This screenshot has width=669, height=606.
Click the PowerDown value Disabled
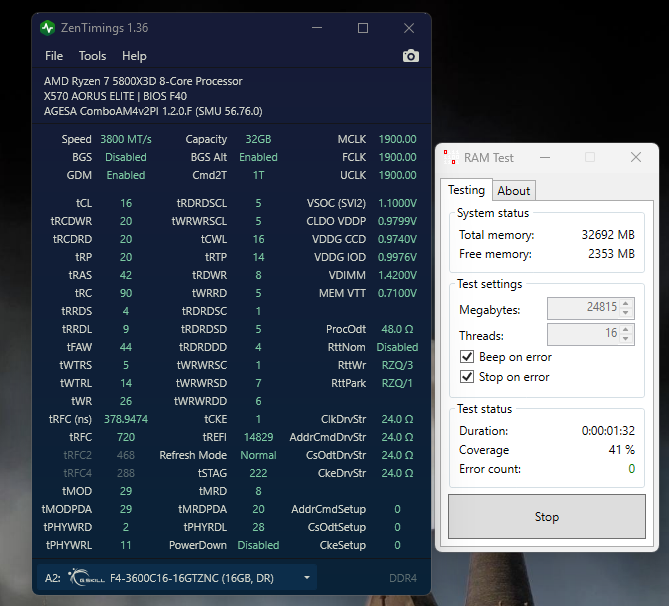258,545
